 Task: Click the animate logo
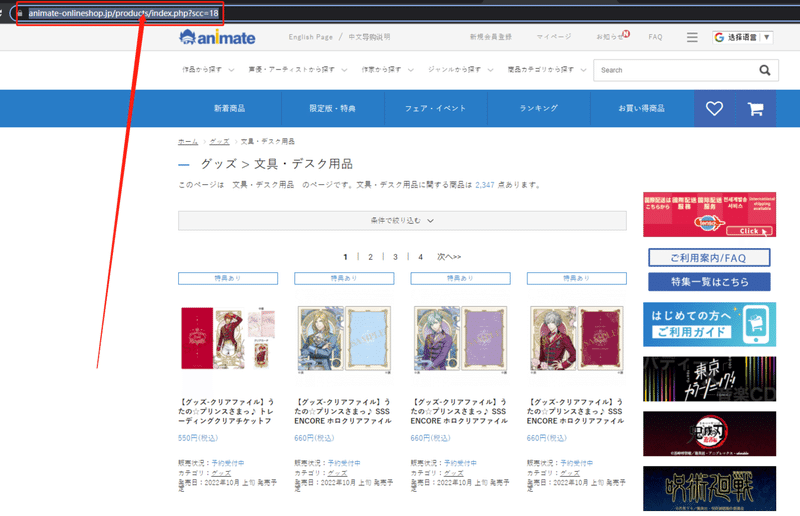pyautogui.click(x=217, y=37)
